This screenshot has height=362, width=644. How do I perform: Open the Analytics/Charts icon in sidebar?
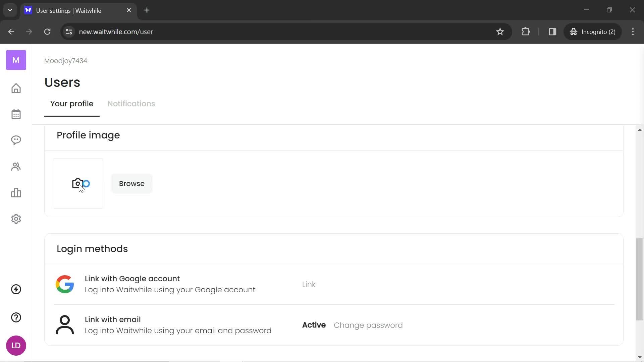16,192
